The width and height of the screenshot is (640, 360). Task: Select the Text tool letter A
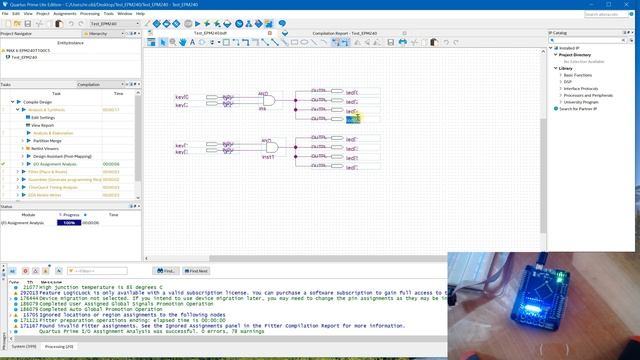click(x=192, y=42)
